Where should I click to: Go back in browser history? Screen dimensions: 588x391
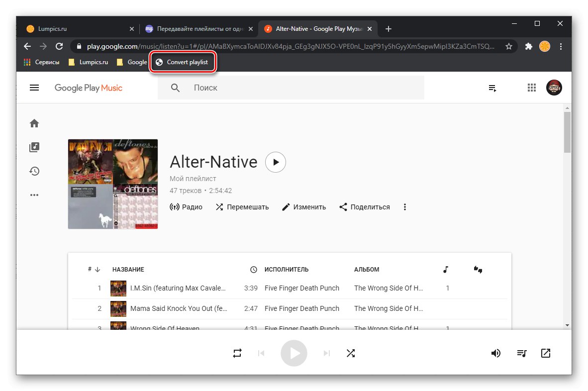click(x=27, y=46)
